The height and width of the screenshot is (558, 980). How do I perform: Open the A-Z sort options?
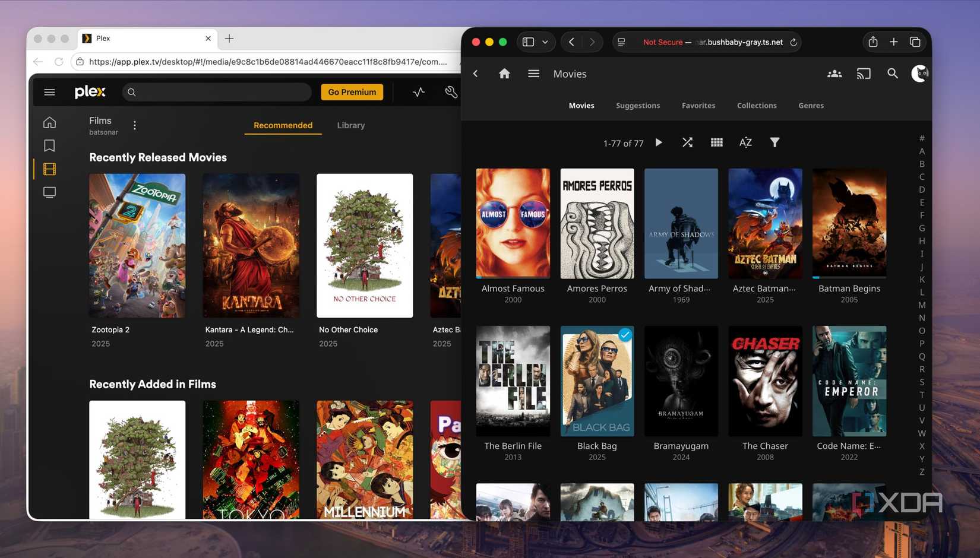pyautogui.click(x=745, y=142)
